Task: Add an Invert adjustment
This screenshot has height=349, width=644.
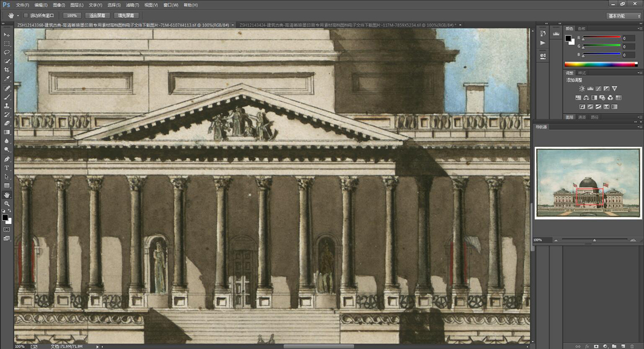Action: (x=582, y=107)
